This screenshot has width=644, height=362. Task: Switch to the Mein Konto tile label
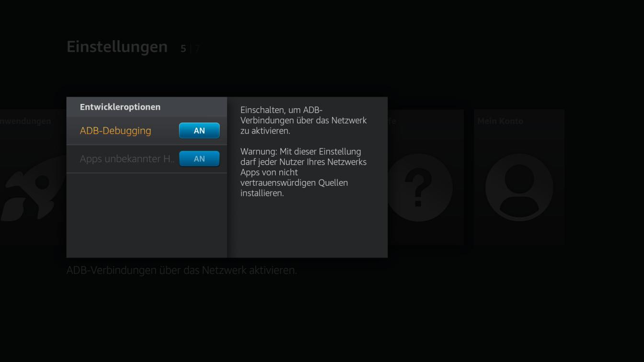tap(500, 121)
